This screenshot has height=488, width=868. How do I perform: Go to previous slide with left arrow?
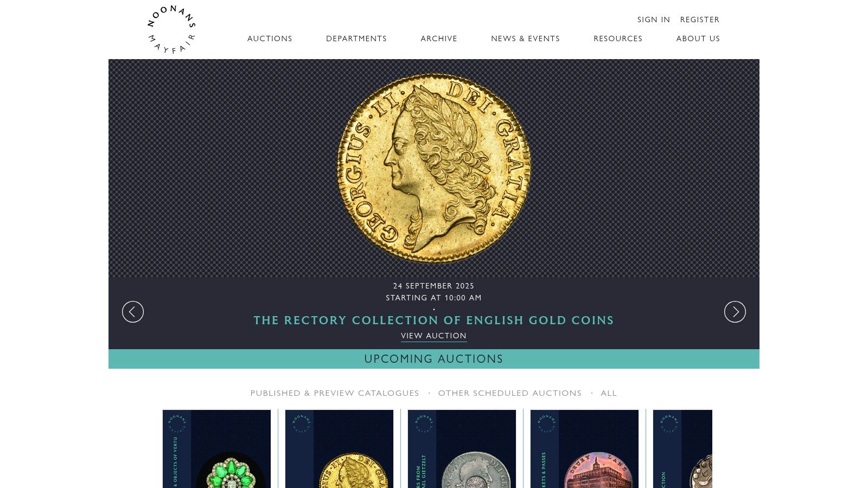pos(133,312)
